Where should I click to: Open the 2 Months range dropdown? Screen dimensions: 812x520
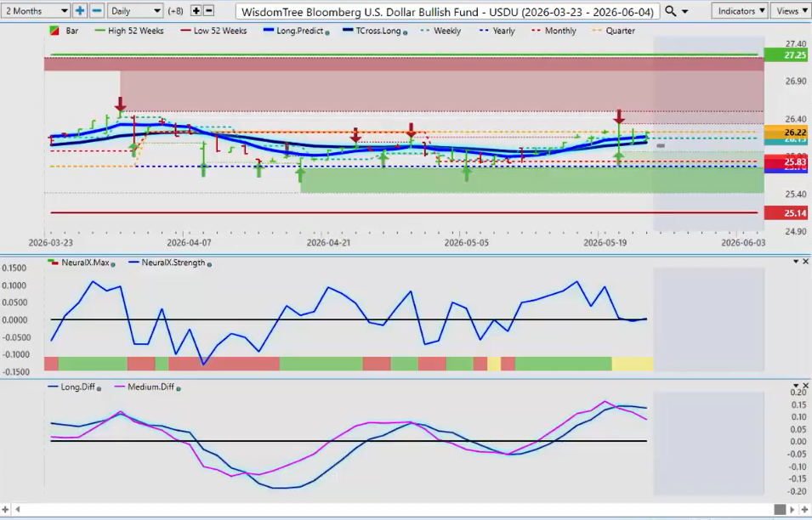(36, 11)
